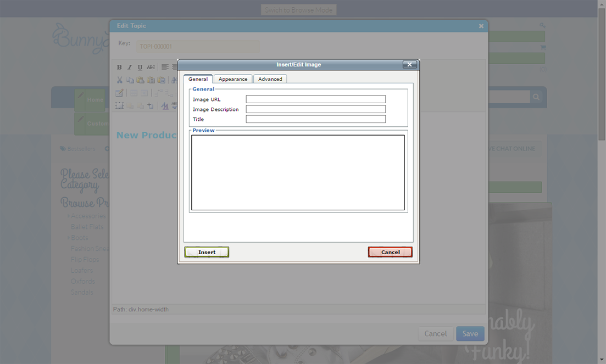The image size is (606, 364).
Task: Click the Insert button
Action: 207,252
